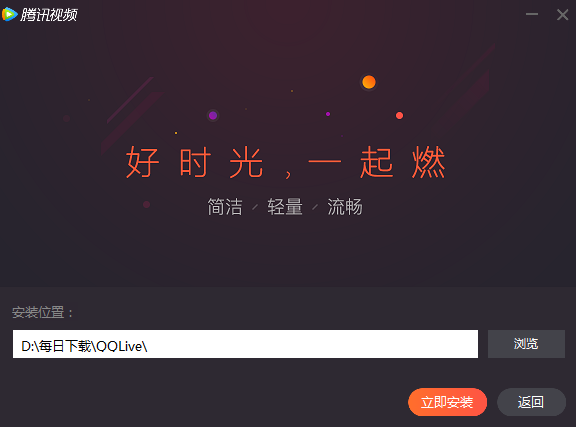The image size is (576, 427).
Task: Click the bright red dot decoration
Action: 399,115
